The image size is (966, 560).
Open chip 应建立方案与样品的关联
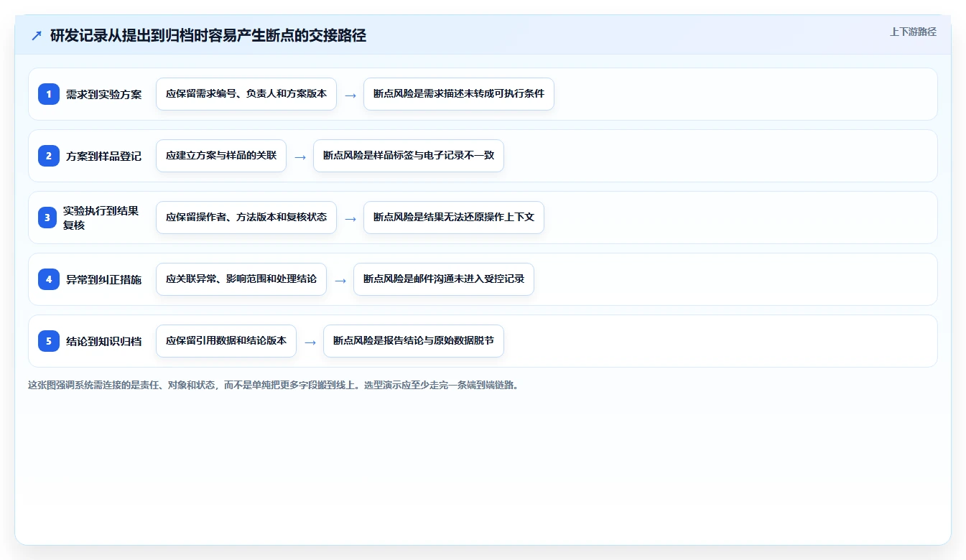(221, 156)
